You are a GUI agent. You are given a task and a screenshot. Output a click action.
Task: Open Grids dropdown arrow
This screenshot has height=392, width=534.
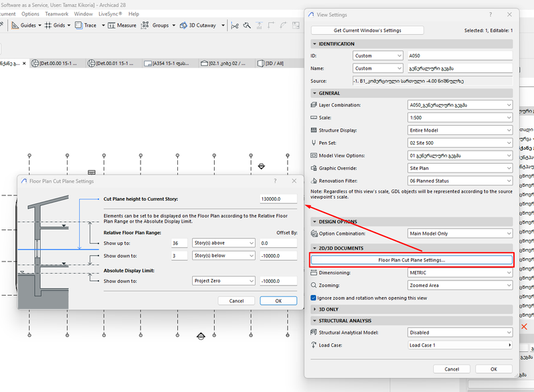pos(69,25)
